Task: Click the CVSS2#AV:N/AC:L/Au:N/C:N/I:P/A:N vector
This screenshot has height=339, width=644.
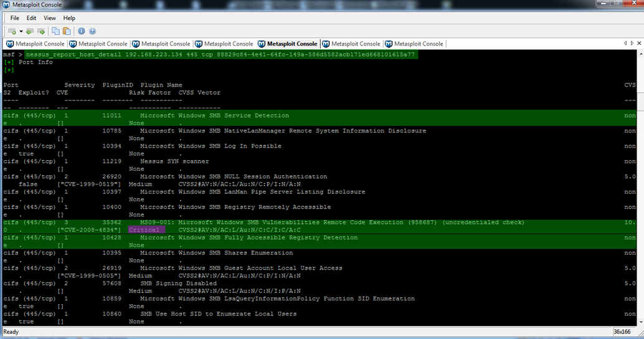Action: 239,291
